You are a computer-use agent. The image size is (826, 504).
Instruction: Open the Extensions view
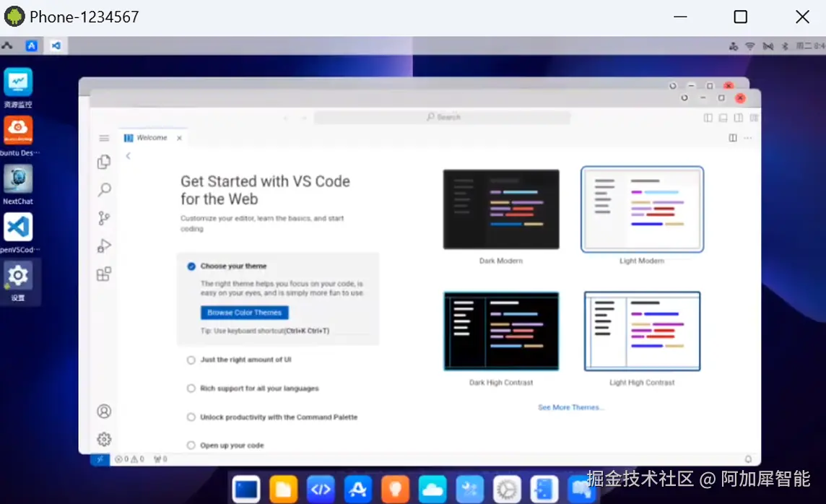point(104,274)
